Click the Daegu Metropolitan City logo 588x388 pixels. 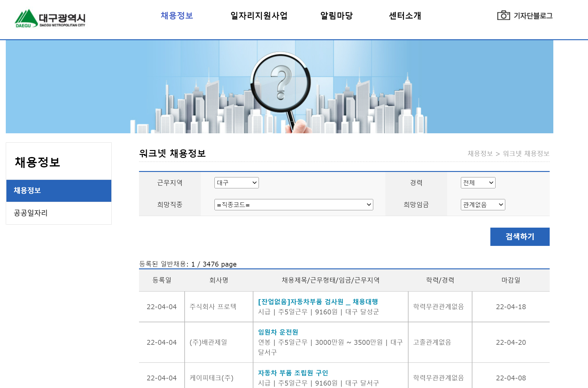(x=50, y=19)
